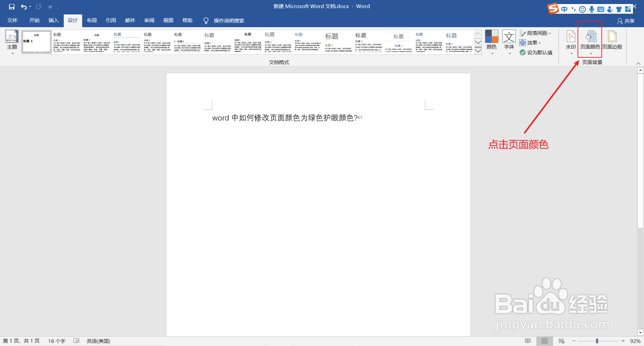Viewport: 644px width, 346px height.
Task: Open the undo history dropdown arrow
Action: 30,7
